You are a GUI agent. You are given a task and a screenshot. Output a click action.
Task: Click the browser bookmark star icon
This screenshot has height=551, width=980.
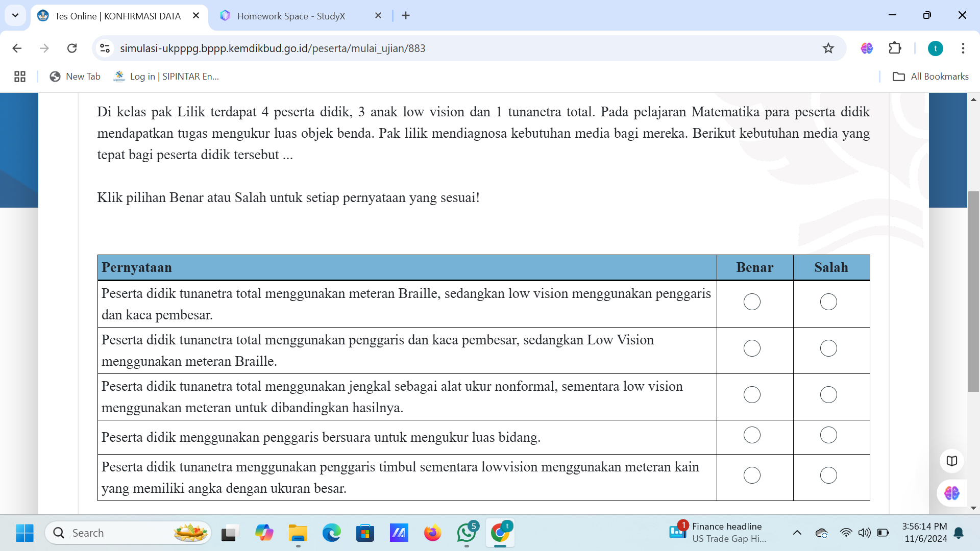click(829, 48)
